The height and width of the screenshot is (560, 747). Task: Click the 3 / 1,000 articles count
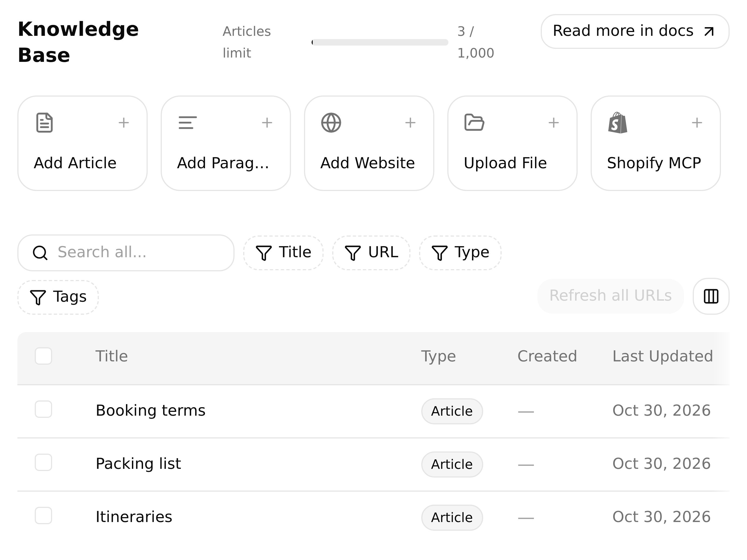click(x=476, y=42)
